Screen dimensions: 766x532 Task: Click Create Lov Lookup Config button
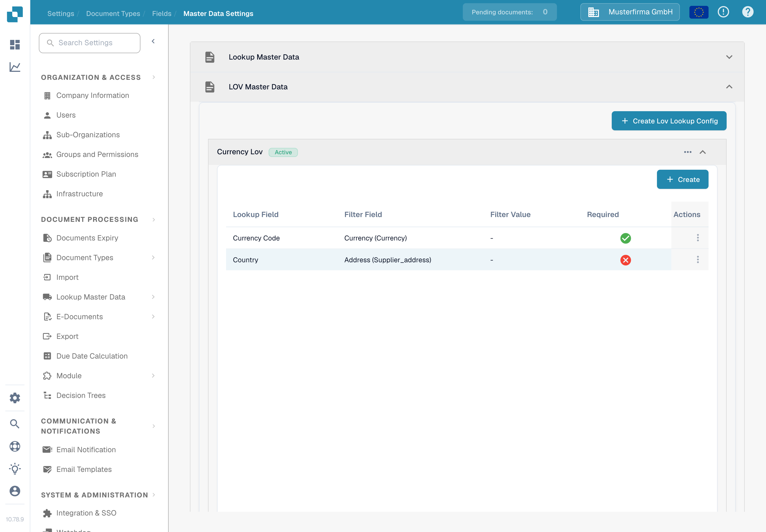pos(669,121)
